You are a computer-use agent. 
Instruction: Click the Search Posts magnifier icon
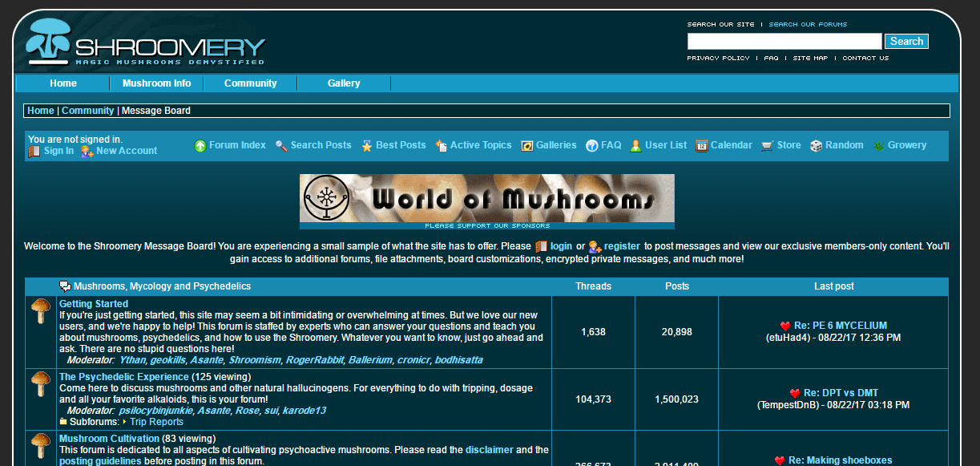coord(281,146)
